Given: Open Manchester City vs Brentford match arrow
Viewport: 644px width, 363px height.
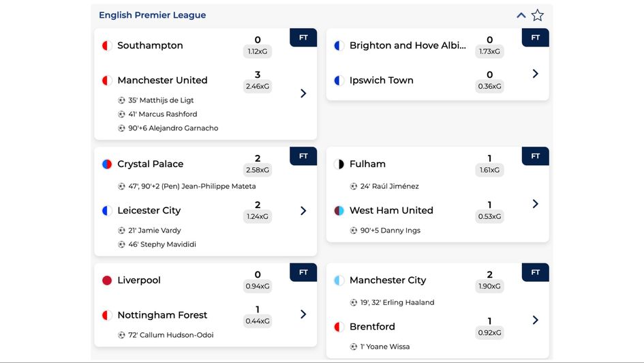Looking at the screenshot, I should 535,320.
